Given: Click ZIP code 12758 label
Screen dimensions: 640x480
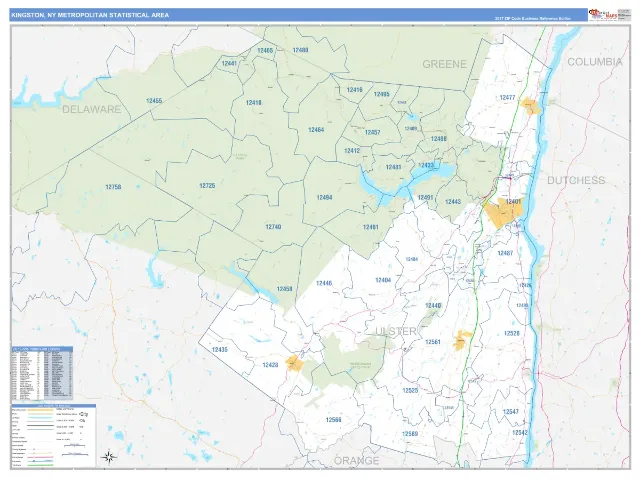Looking at the screenshot, I should pos(113,187).
